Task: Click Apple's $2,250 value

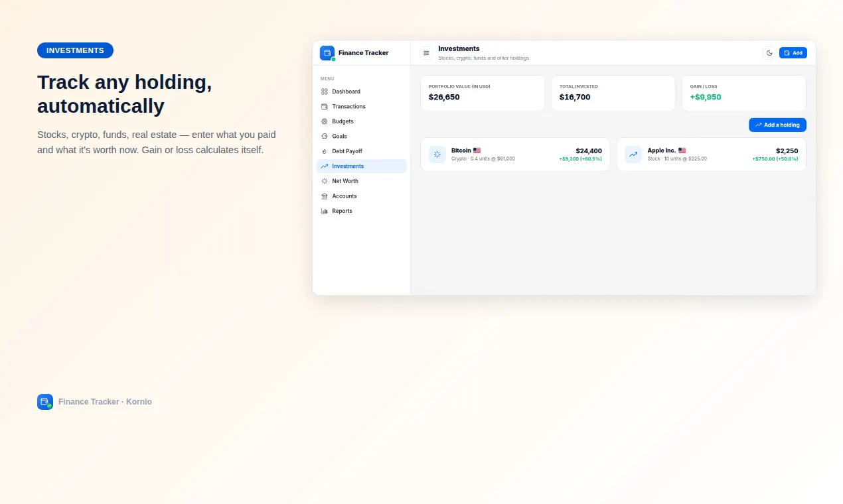Action: coord(787,151)
